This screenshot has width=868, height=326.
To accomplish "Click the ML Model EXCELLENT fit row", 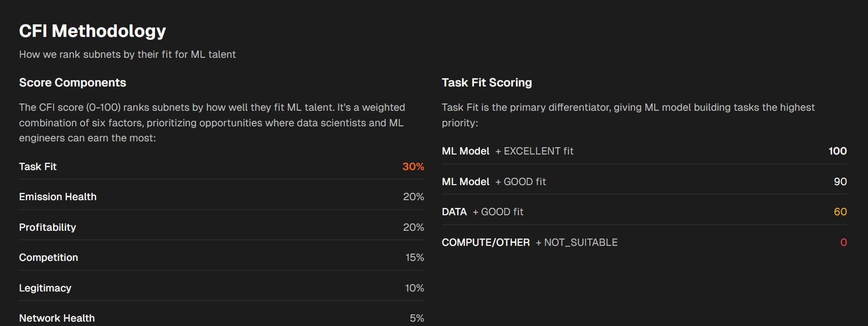I will coord(508,151).
